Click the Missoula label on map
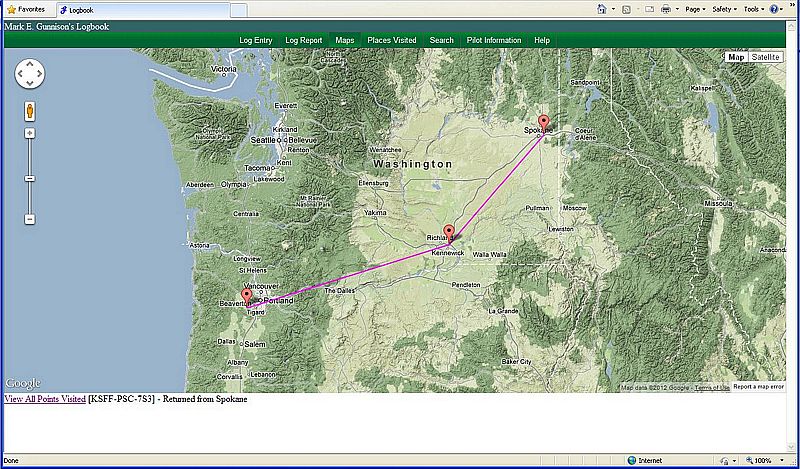 pos(718,204)
